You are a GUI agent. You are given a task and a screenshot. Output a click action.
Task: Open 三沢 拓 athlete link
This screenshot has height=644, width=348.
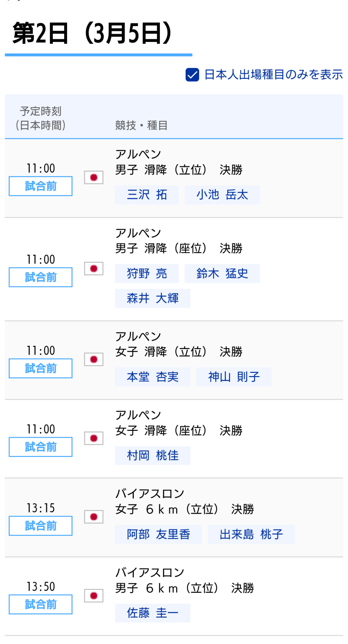coord(147,195)
